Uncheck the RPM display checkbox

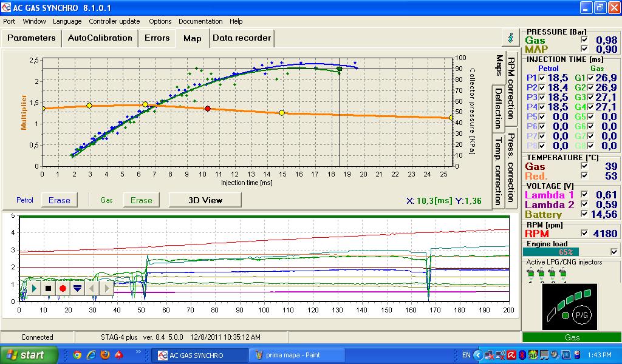pyautogui.click(x=585, y=234)
